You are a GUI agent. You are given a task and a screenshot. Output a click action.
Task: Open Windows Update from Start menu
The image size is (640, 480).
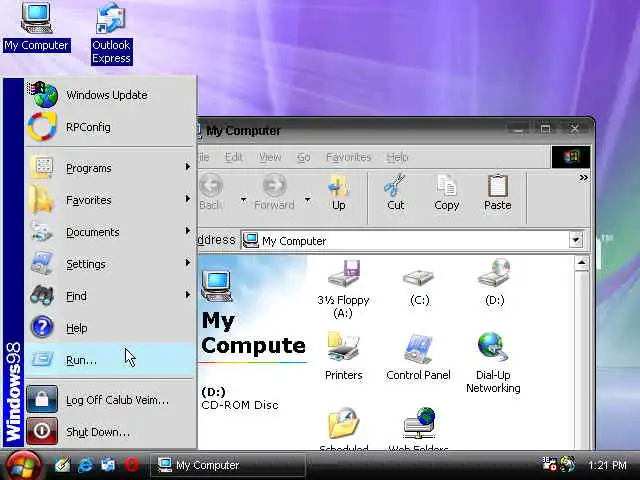(x=110, y=95)
